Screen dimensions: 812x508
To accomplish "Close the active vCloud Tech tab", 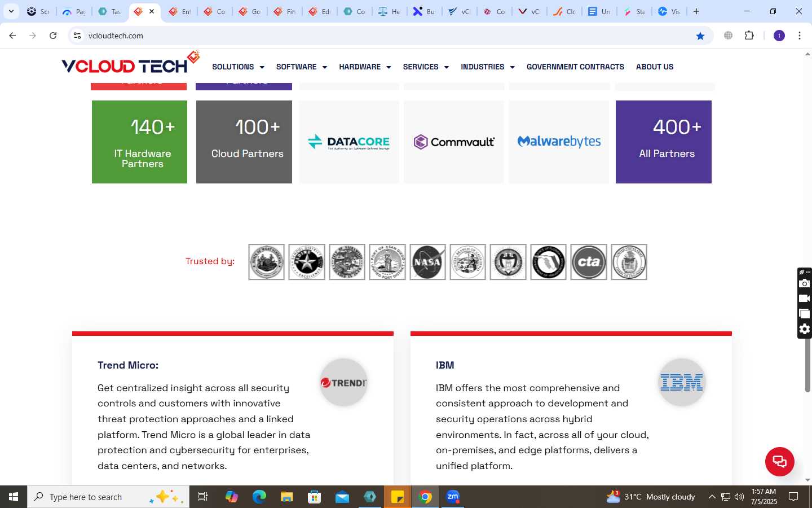I will click(152, 11).
